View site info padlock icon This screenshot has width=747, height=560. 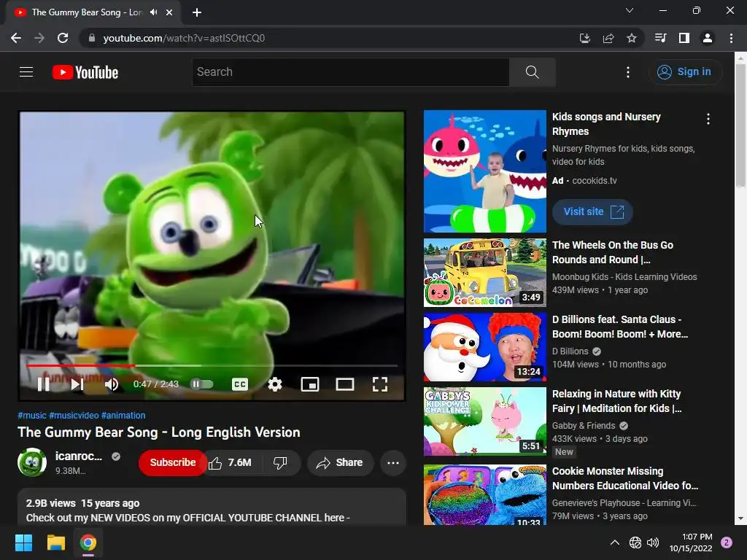92,38
